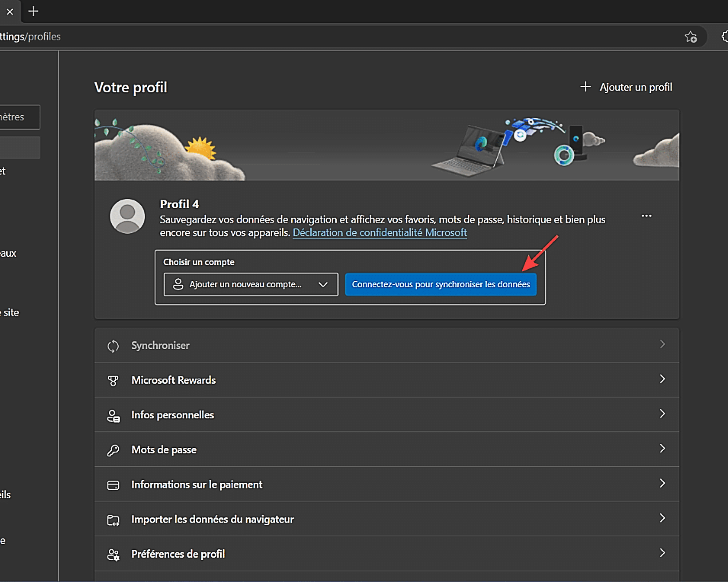Open Infos personnelles
Viewport: 728px width, 582px height.
click(387, 415)
